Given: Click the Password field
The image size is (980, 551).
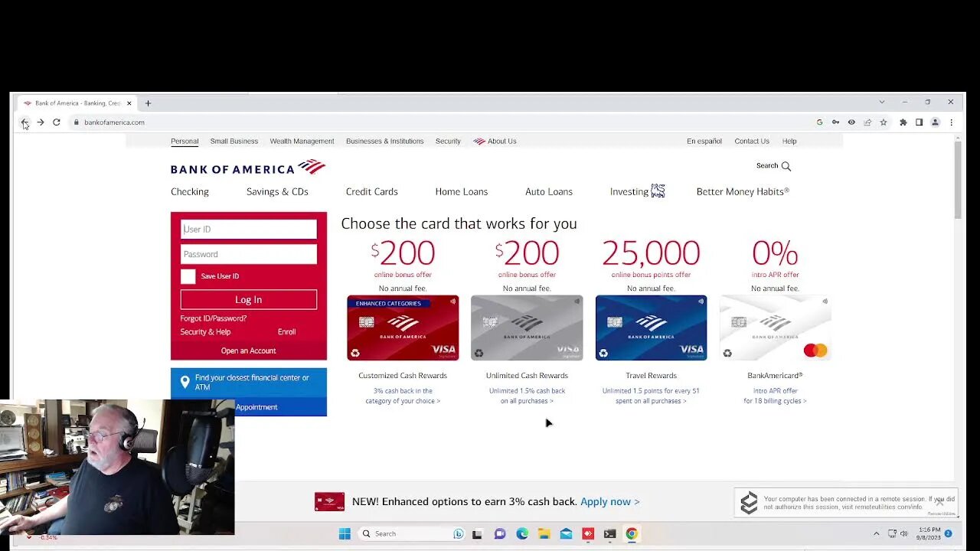Looking at the screenshot, I should pos(249,254).
